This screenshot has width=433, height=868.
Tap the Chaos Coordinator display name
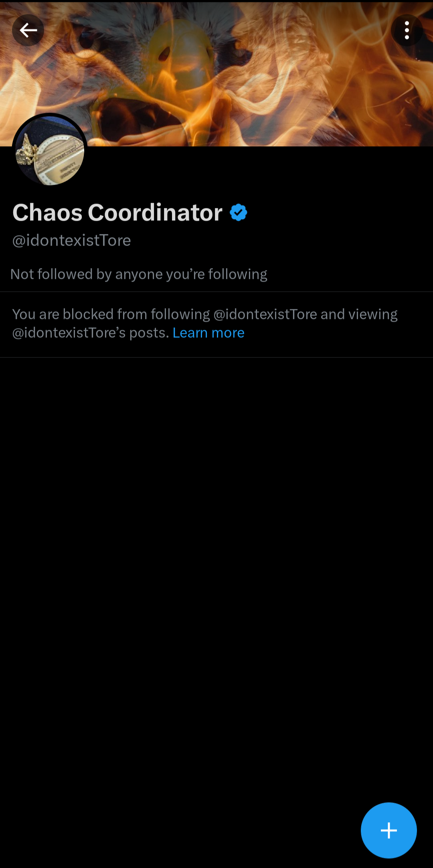tap(117, 212)
